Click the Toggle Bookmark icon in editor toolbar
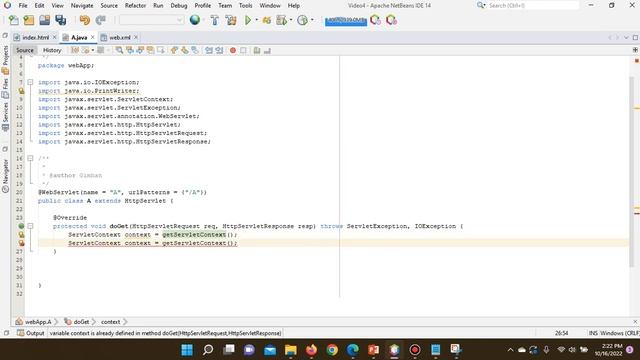This screenshot has width=640, height=360. coord(195,50)
